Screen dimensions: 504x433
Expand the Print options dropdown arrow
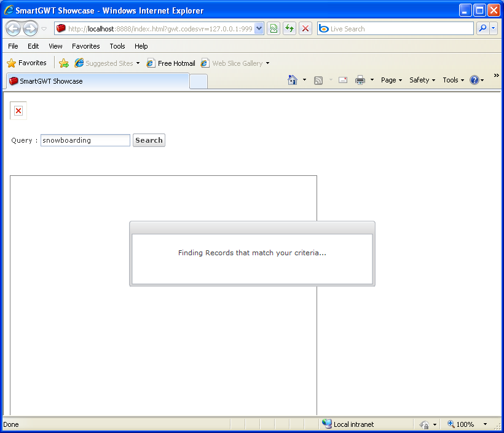pos(372,80)
